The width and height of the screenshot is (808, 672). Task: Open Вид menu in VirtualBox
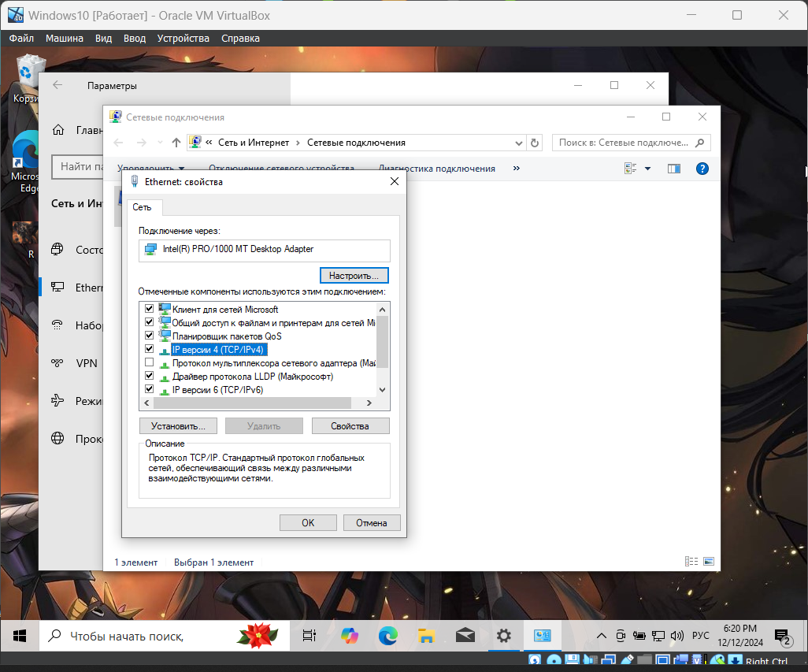(104, 38)
